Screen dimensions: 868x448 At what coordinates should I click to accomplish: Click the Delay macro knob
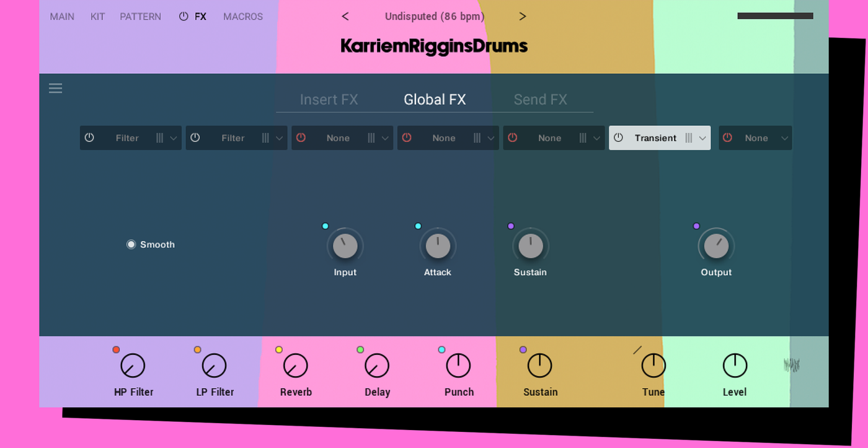(x=377, y=366)
